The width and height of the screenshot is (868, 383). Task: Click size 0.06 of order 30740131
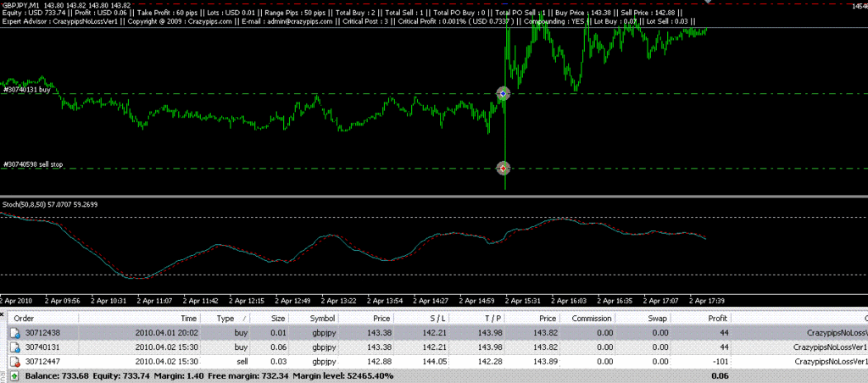point(278,347)
